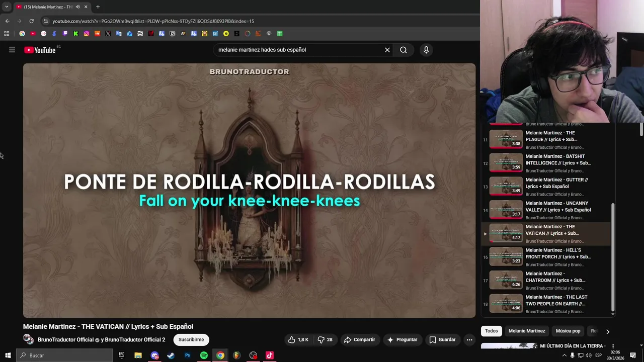Open FL Studio from taskbar

coord(236,355)
